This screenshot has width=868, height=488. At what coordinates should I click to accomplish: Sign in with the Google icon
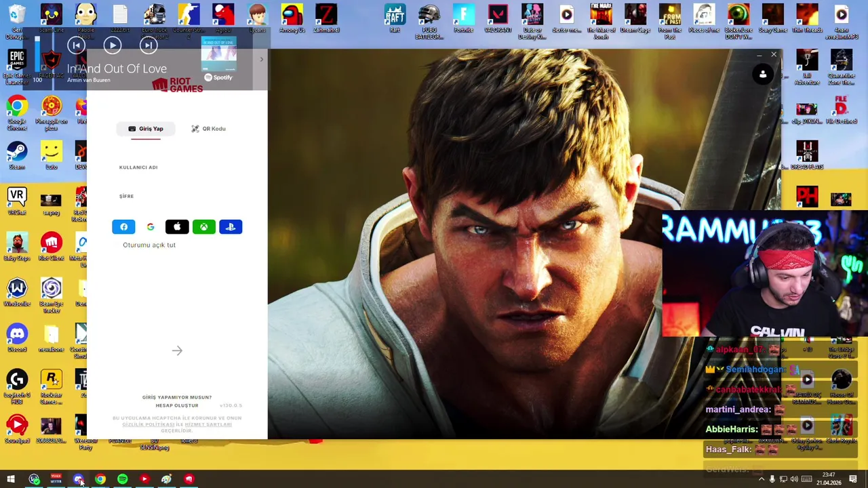click(x=151, y=227)
